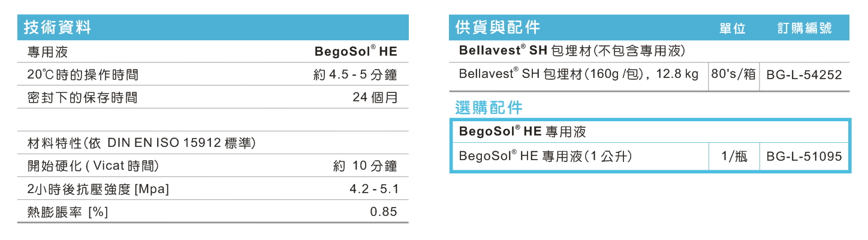The width and height of the screenshot is (868, 240).
Task: Click the 4.2 - 5.1 compressive strength value
Action: 374,190
